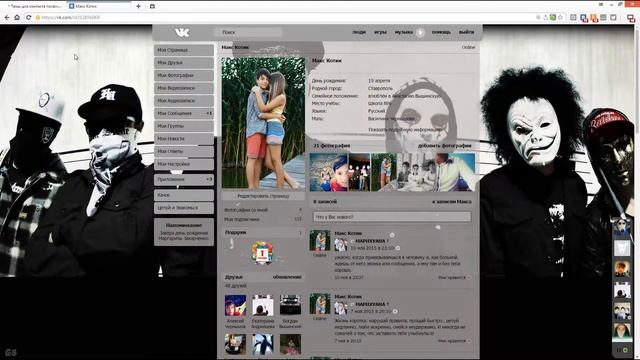640x360 pixels.
Task: Click the добавить фотографии link
Action: pyautogui.click(x=444, y=146)
